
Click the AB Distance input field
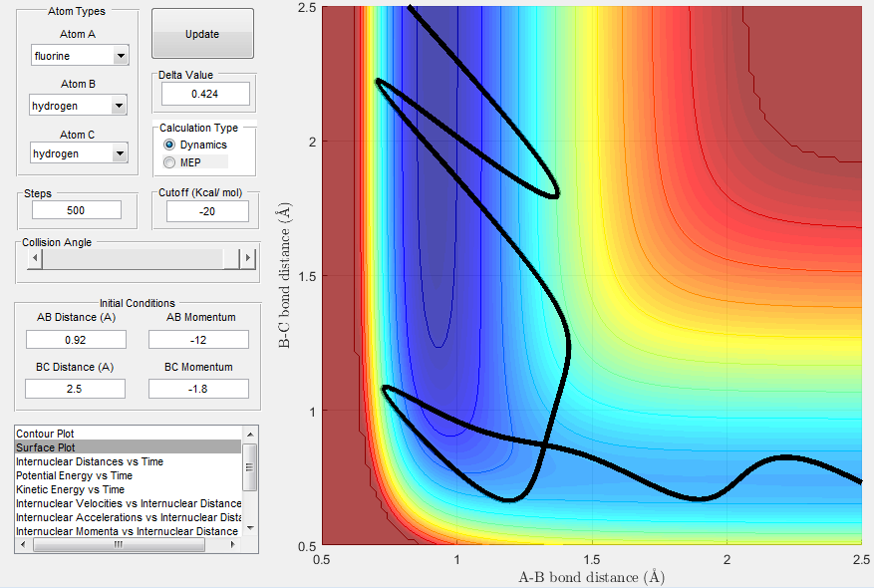point(76,340)
